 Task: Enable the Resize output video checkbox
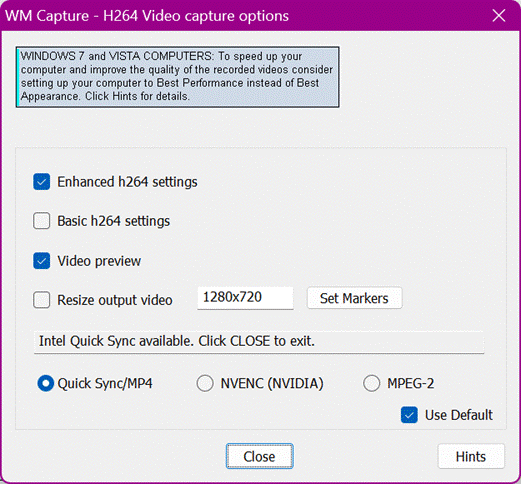(42, 300)
